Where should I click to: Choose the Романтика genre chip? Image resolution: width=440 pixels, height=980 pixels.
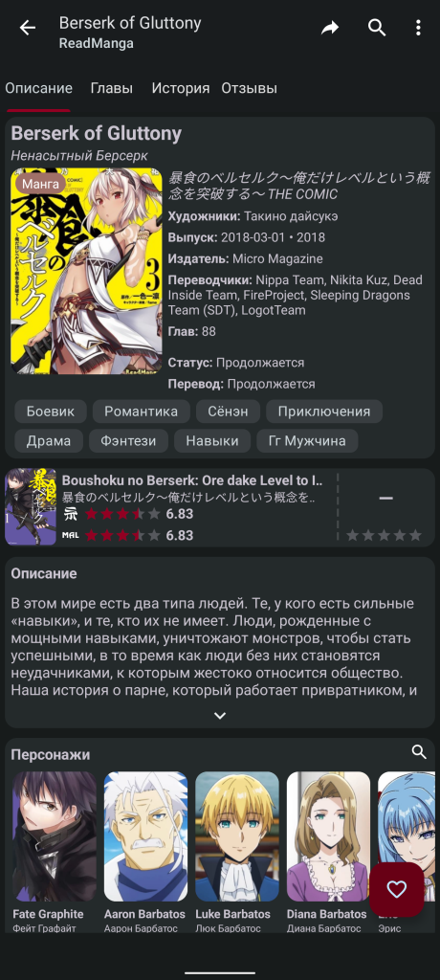tap(142, 412)
